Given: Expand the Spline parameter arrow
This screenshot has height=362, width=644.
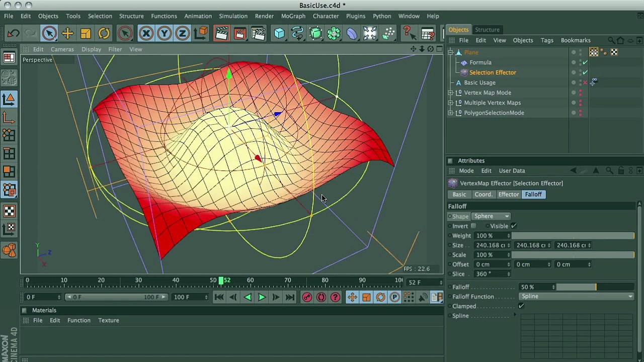Looking at the screenshot, I should pyautogui.click(x=515, y=316).
